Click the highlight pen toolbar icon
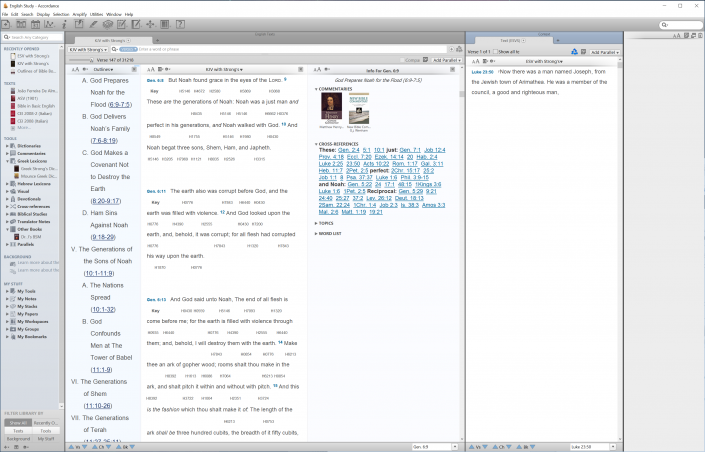This screenshot has width=705, height=452. click(x=93, y=24)
